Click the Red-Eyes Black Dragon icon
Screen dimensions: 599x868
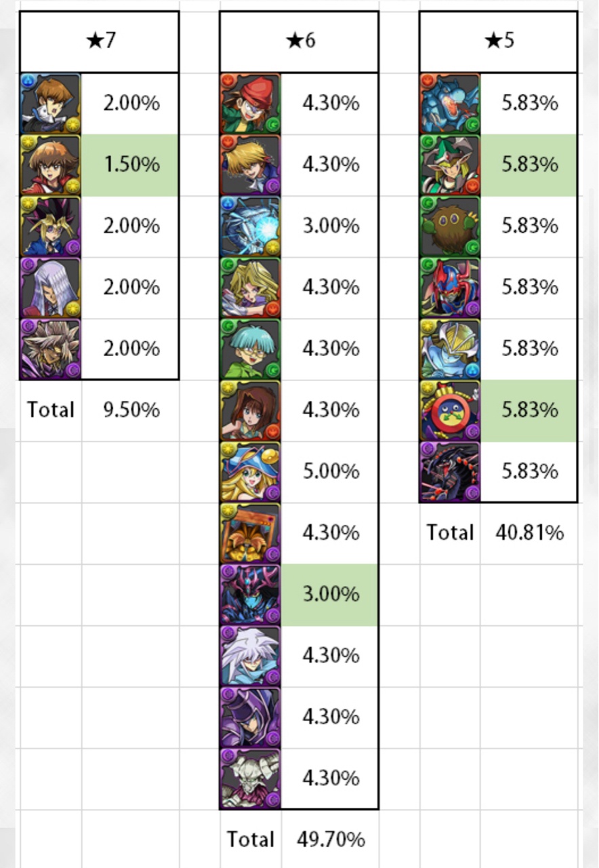click(x=450, y=471)
